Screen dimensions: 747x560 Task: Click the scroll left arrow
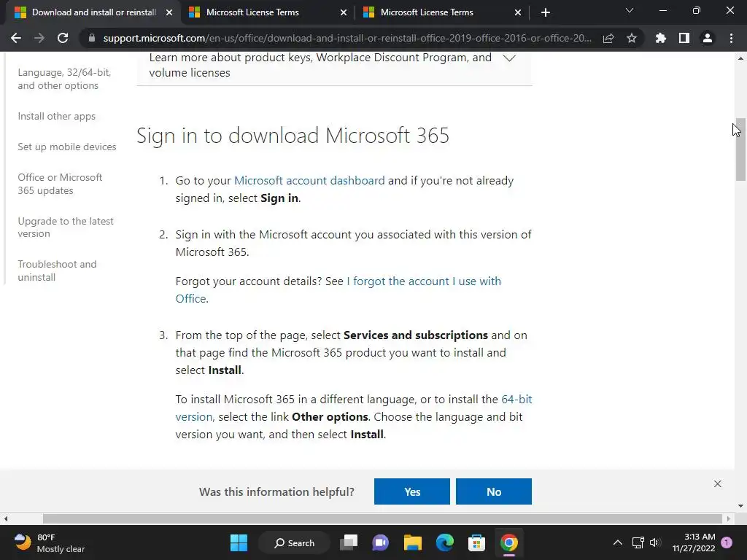click(x=6, y=518)
